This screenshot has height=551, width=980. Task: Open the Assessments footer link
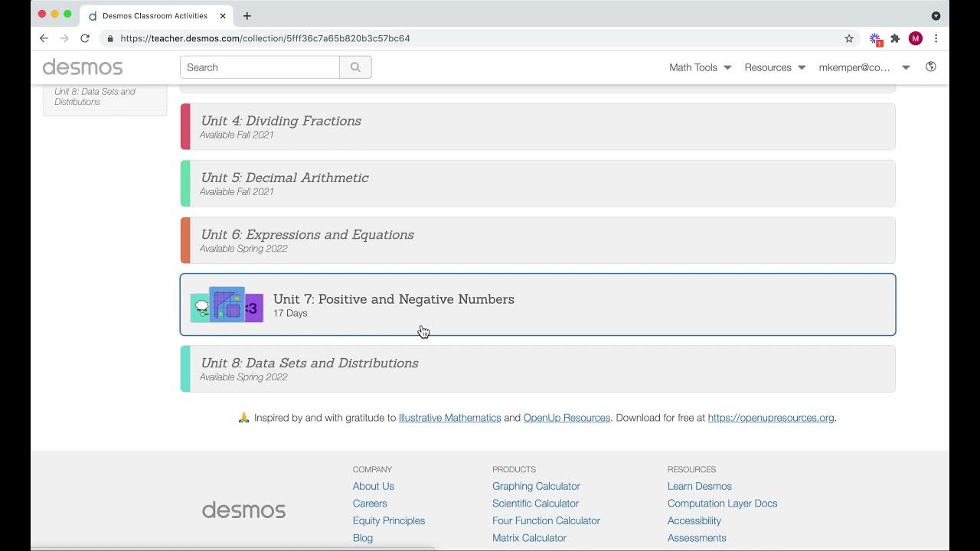click(x=697, y=538)
